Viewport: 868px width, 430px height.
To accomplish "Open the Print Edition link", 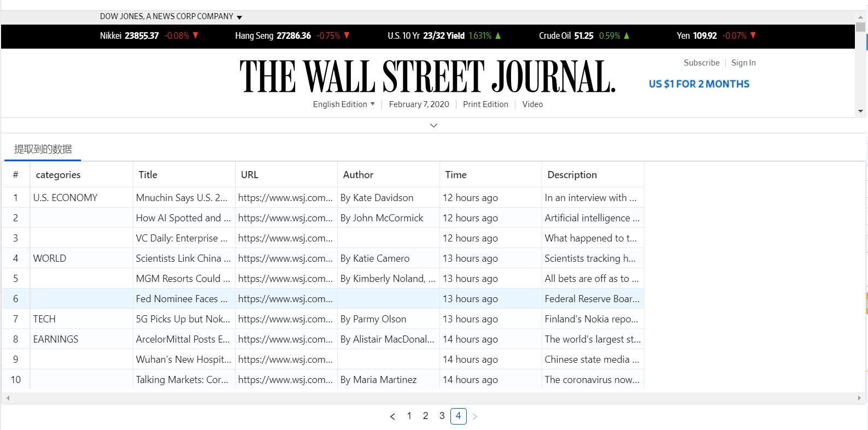I will [x=485, y=104].
